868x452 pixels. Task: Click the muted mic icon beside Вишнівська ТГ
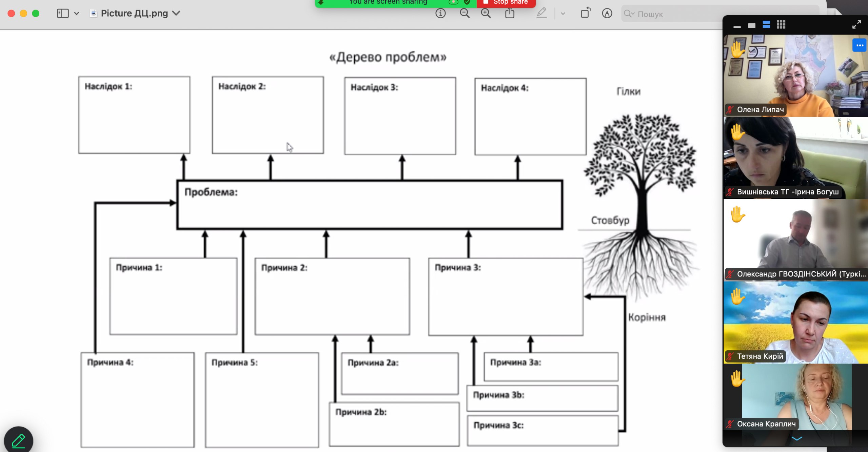pyautogui.click(x=730, y=192)
